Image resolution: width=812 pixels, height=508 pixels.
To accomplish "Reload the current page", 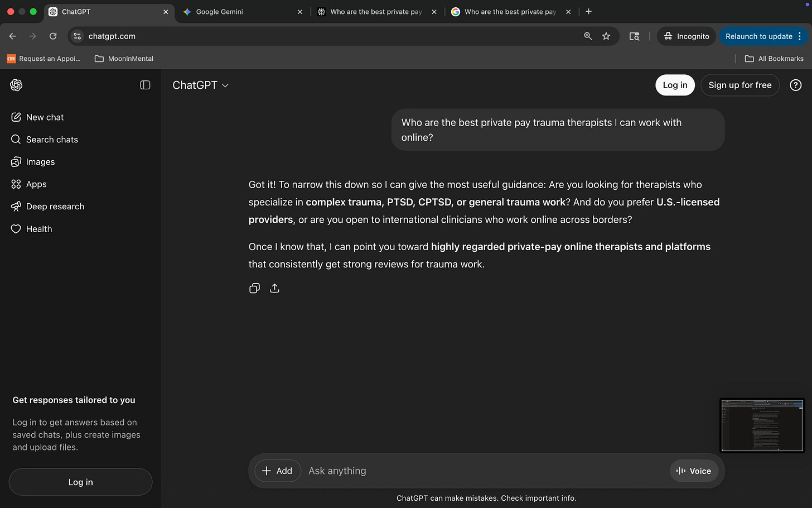I will coord(53,36).
